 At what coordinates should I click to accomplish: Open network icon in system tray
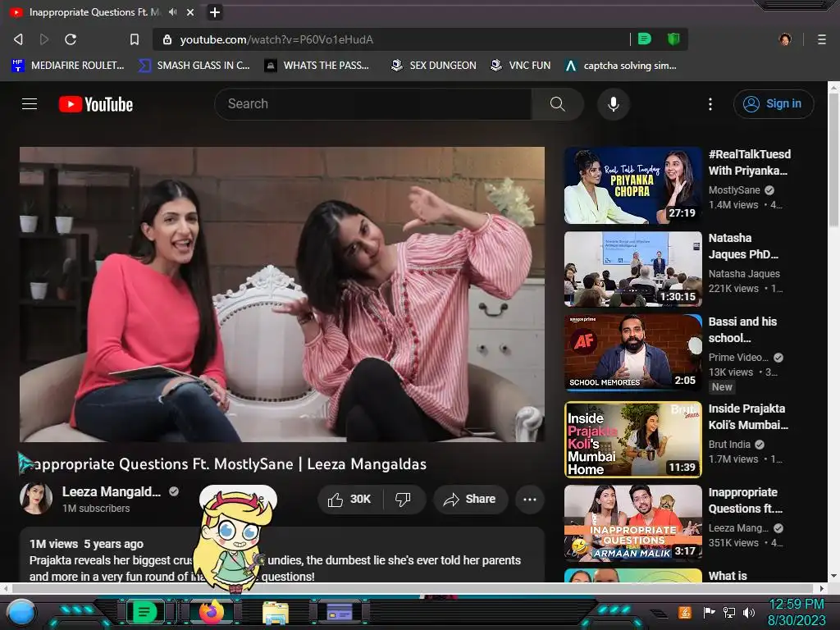pos(728,612)
